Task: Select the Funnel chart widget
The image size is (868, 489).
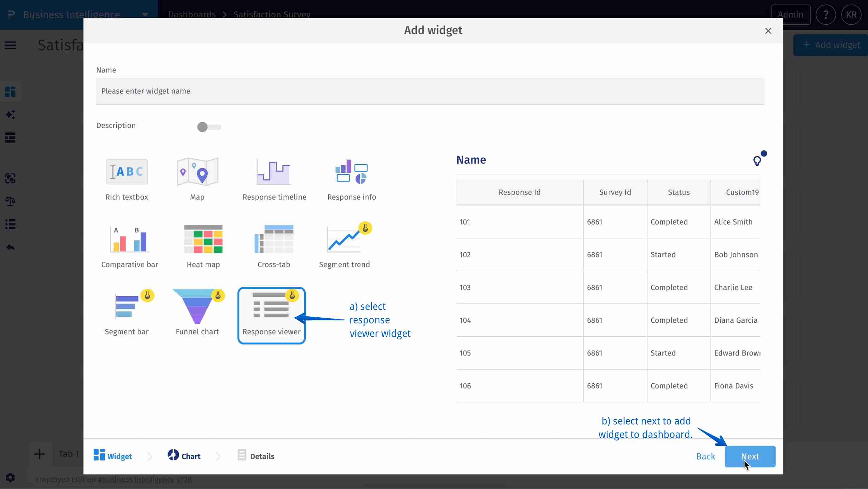Action: pos(197,307)
